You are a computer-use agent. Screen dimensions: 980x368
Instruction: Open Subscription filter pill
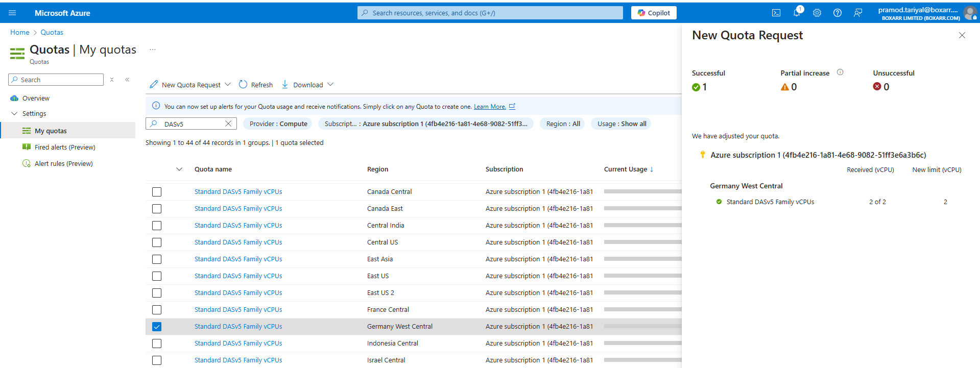point(426,124)
